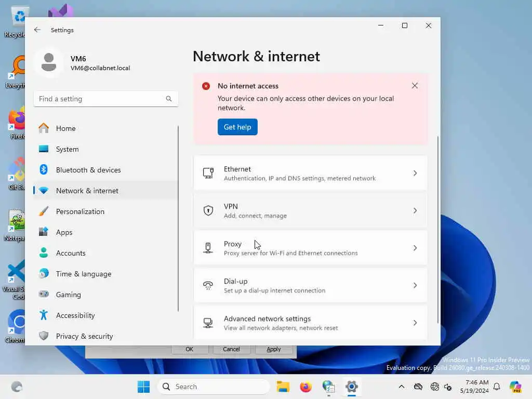This screenshot has height=399, width=532.
Task: Click the red error icon in alert
Action: [x=206, y=86]
